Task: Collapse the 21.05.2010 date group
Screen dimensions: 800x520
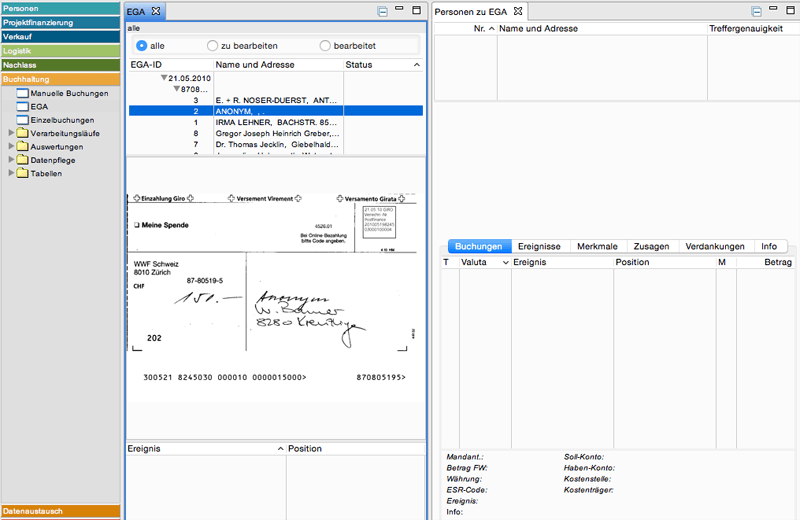Action: tap(164, 77)
